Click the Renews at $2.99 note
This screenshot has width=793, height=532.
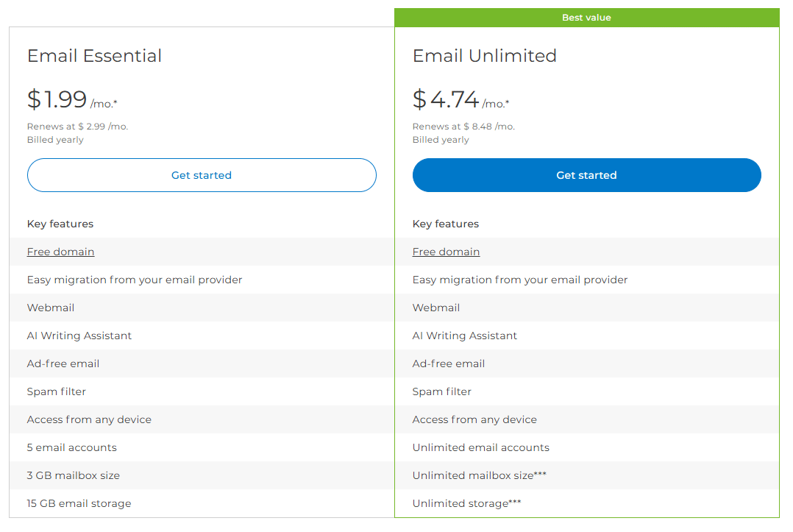coord(77,127)
